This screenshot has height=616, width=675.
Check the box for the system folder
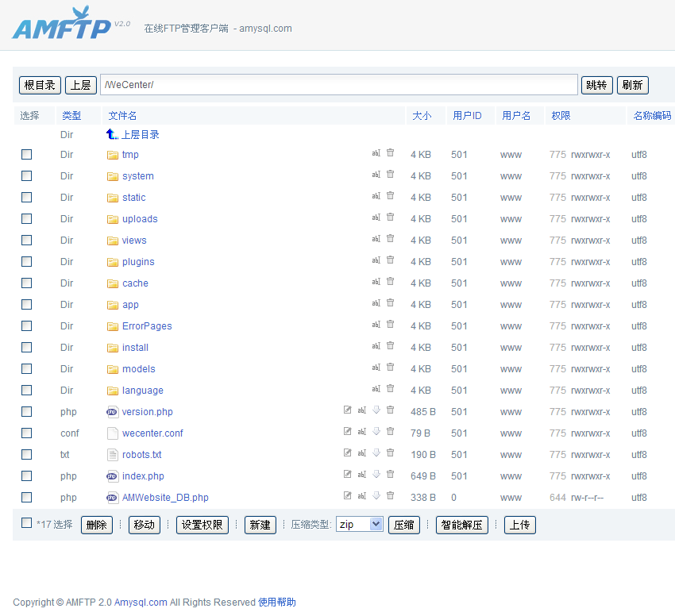(27, 175)
